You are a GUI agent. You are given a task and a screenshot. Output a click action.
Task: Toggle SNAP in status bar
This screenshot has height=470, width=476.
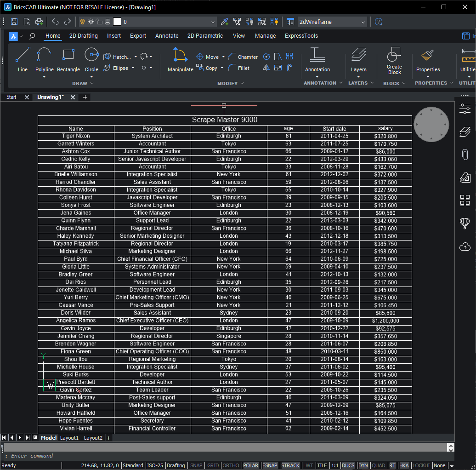coord(196,465)
